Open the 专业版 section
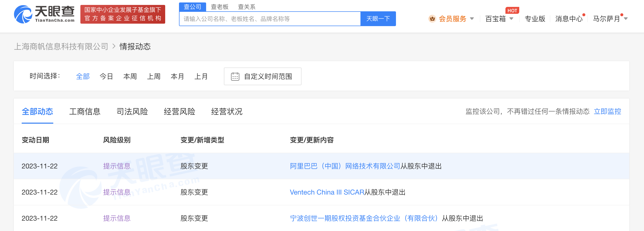 pos(535,19)
